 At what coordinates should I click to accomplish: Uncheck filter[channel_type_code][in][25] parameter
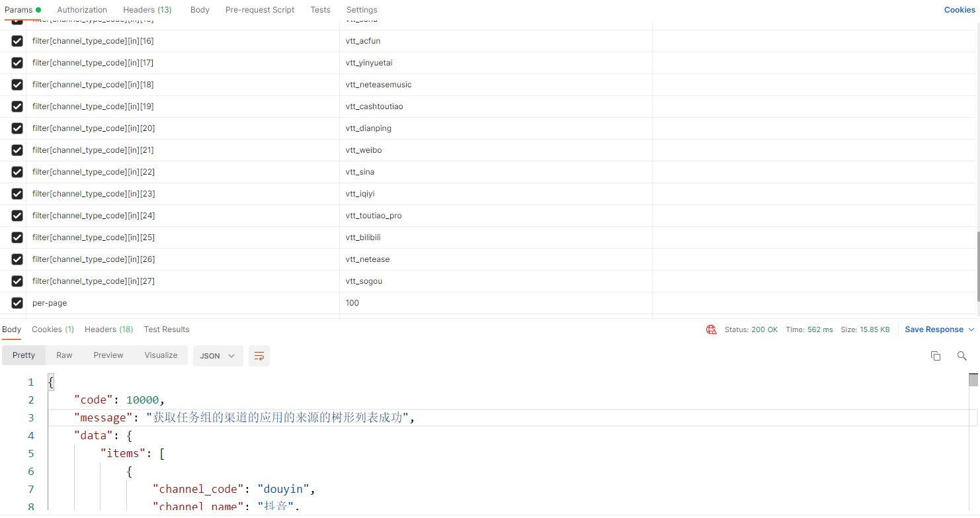tap(17, 237)
